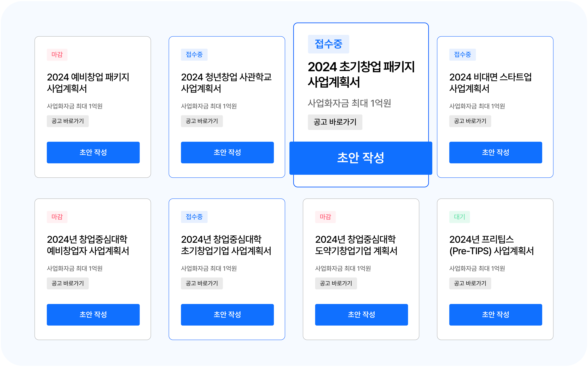Viewport: 588px width, 367px height.
Task: Open 공고 바로가기 for 비대면 스타트업
Action: pos(470,121)
